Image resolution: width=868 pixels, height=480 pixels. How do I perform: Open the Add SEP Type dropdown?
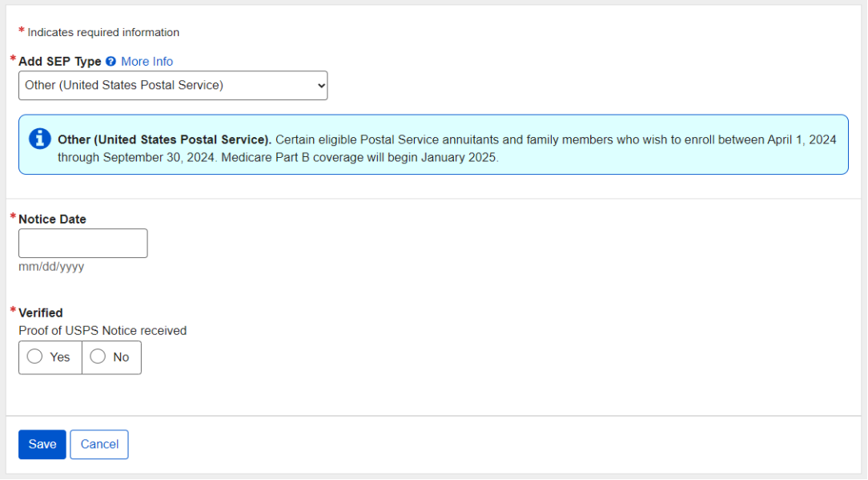172,85
